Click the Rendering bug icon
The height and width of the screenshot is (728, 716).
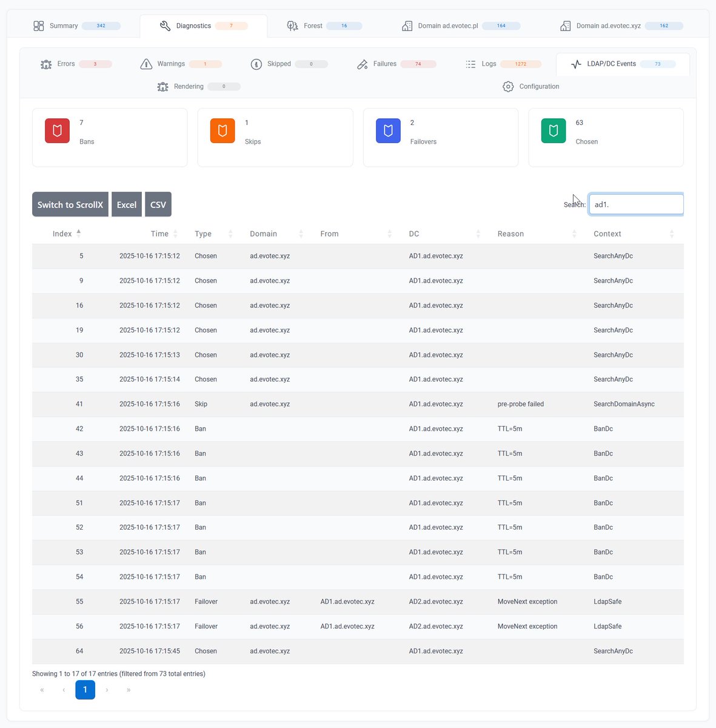tap(162, 87)
